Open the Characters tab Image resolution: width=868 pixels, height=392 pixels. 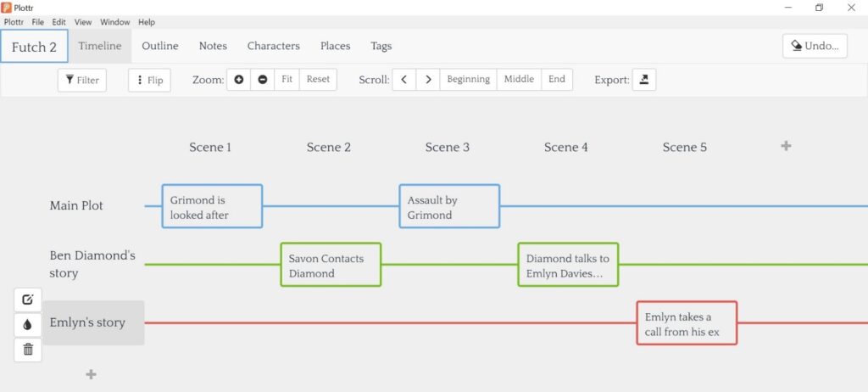(x=273, y=46)
